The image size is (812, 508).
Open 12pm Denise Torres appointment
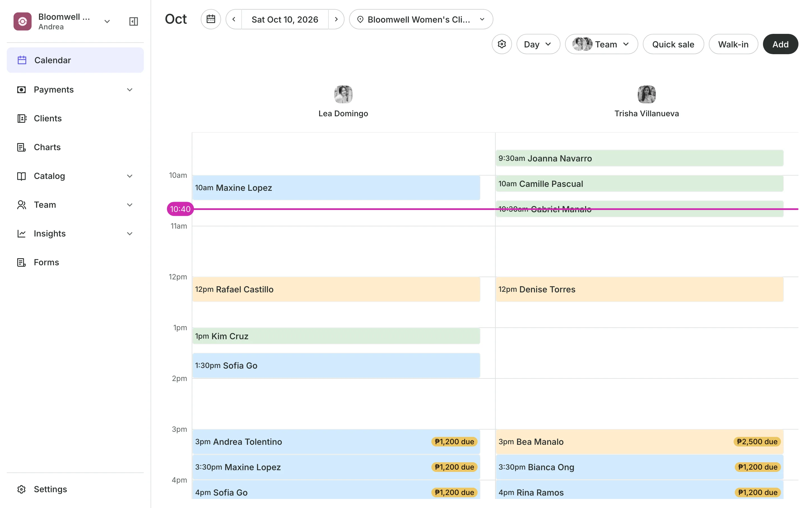click(x=639, y=289)
